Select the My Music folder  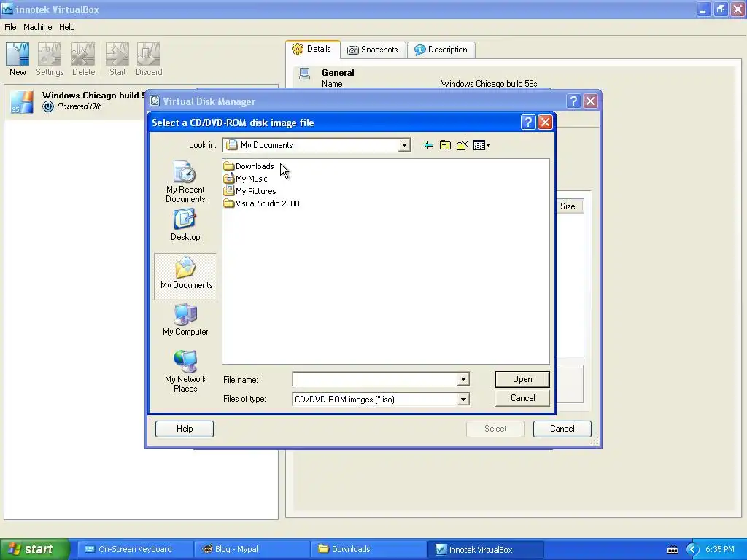(246, 179)
